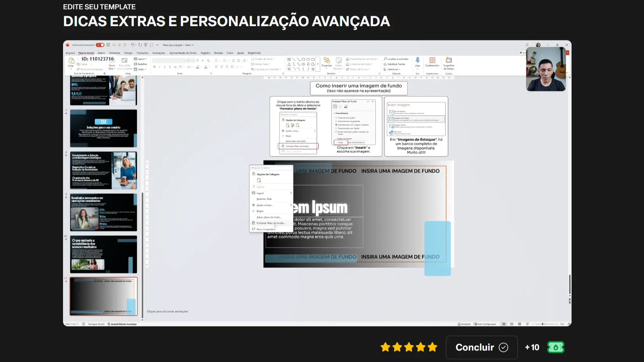Click the font color A icon
This screenshot has width=644, height=362.
click(x=206, y=67)
